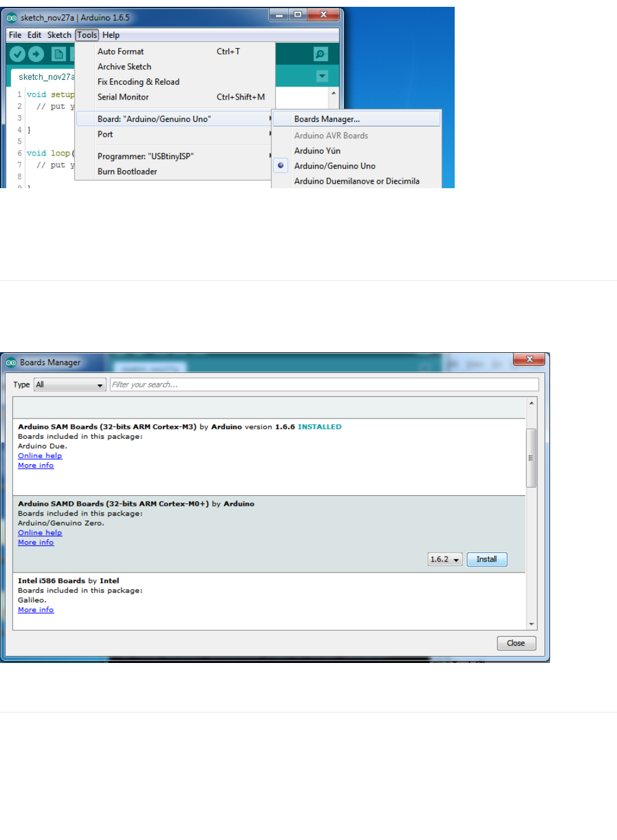617x840 pixels.
Task: Open Online help for SAMD Boards
Action: pyautogui.click(x=40, y=533)
